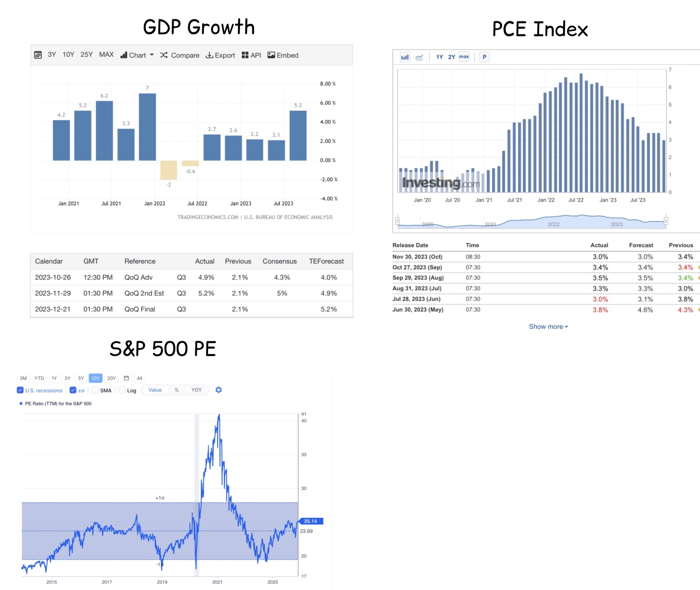Screen dimensions: 700x590
Task: Pick custom date range calendar icon
Action: click(126, 378)
